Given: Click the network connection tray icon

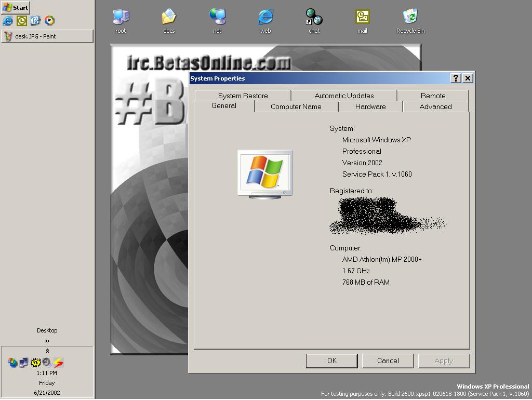Looking at the screenshot, I should click(24, 362).
